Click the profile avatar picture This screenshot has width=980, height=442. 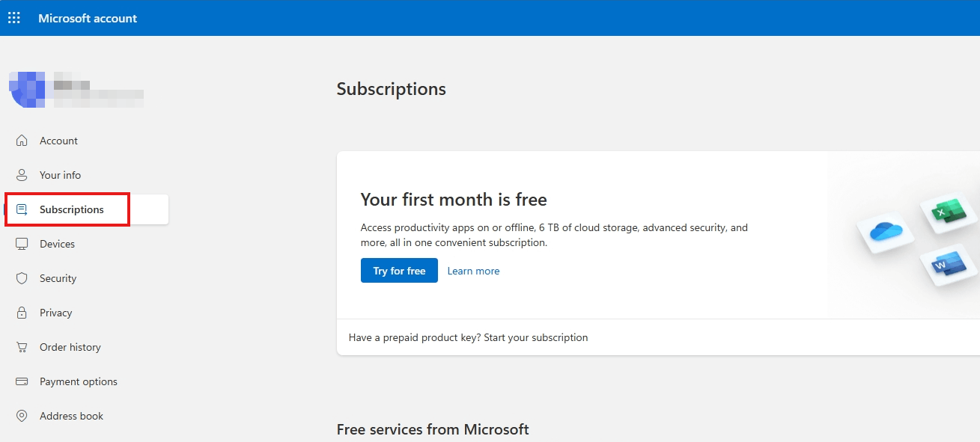click(27, 90)
